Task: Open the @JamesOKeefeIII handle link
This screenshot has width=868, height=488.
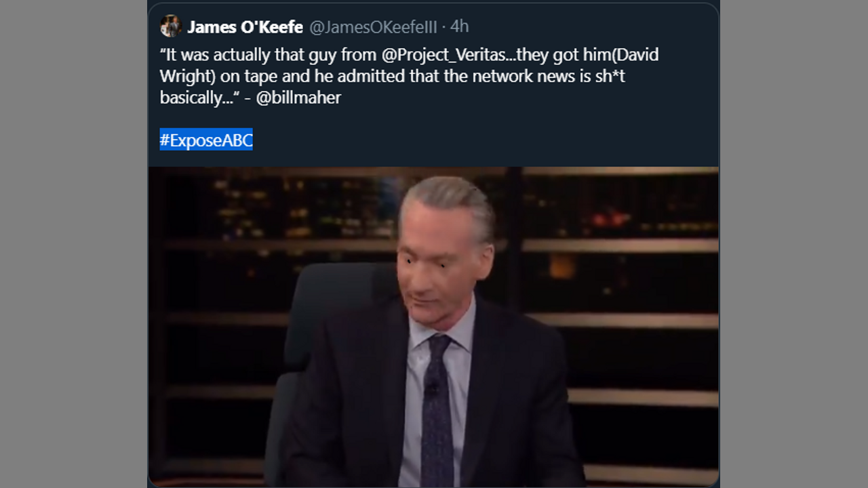Action: coord(373,26)
